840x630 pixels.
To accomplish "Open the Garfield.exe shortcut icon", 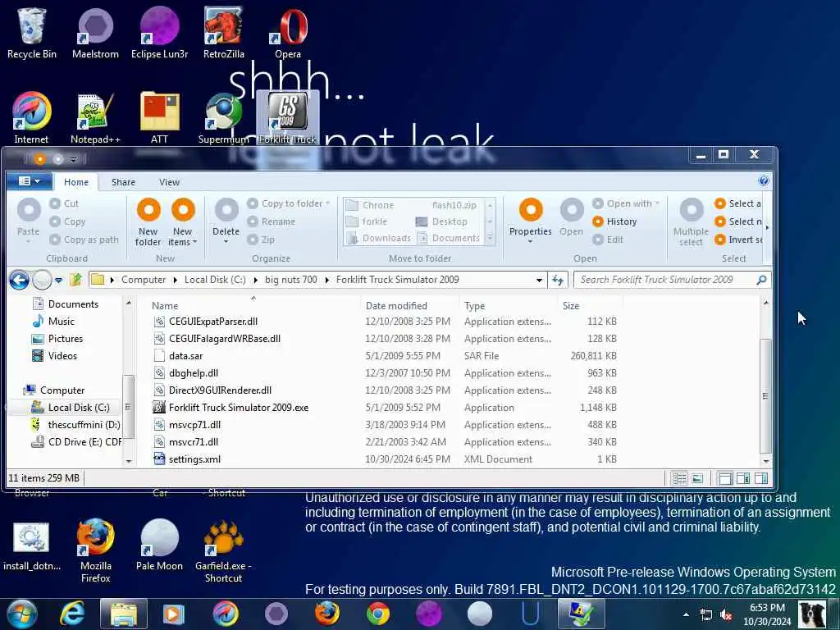I will click(x=223, y=550).
